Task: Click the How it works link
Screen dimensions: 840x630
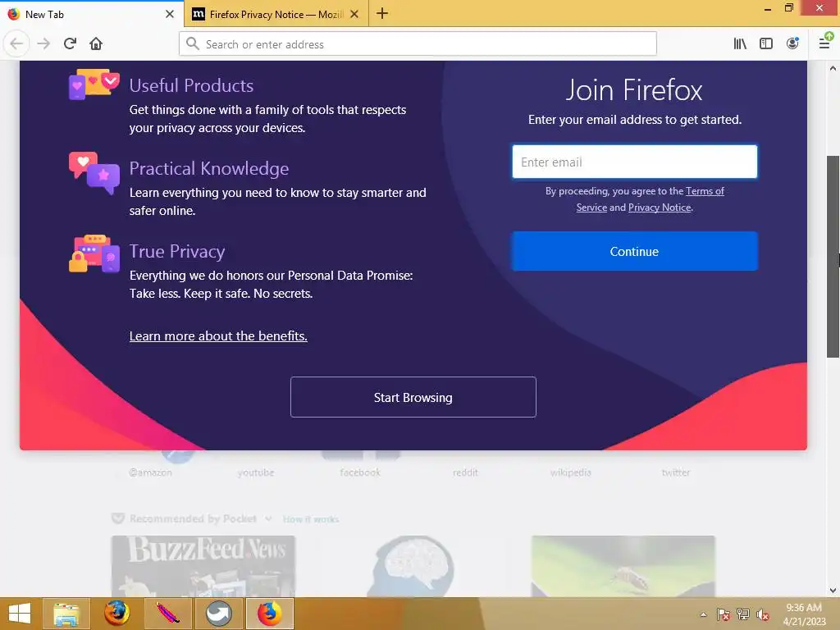Action: pos(311,519)
